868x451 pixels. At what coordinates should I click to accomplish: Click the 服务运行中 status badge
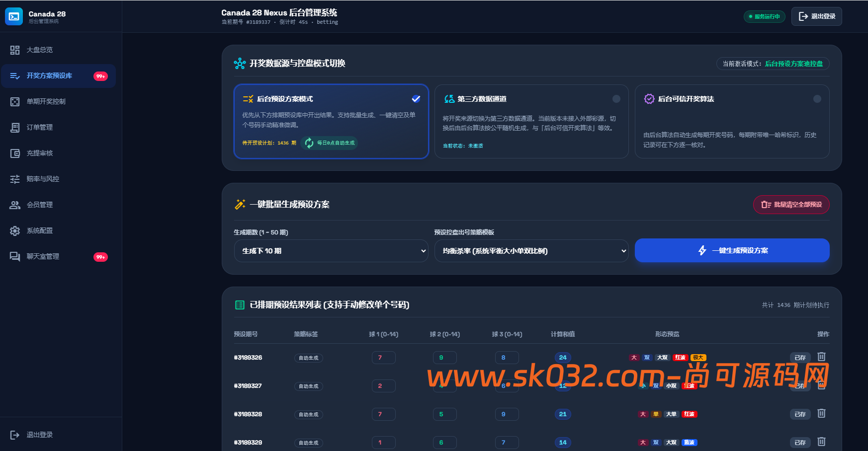click(x=765, y=16)
